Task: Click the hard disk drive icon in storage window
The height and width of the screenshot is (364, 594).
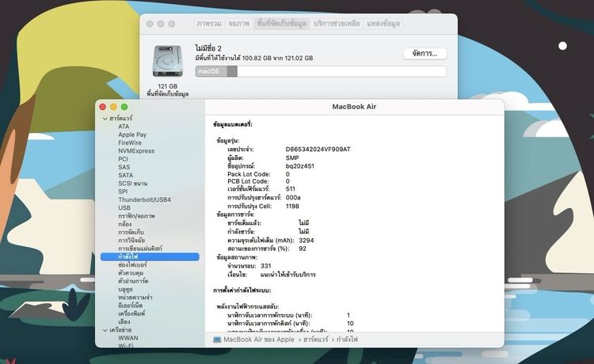Action: (x=167, y=61)
